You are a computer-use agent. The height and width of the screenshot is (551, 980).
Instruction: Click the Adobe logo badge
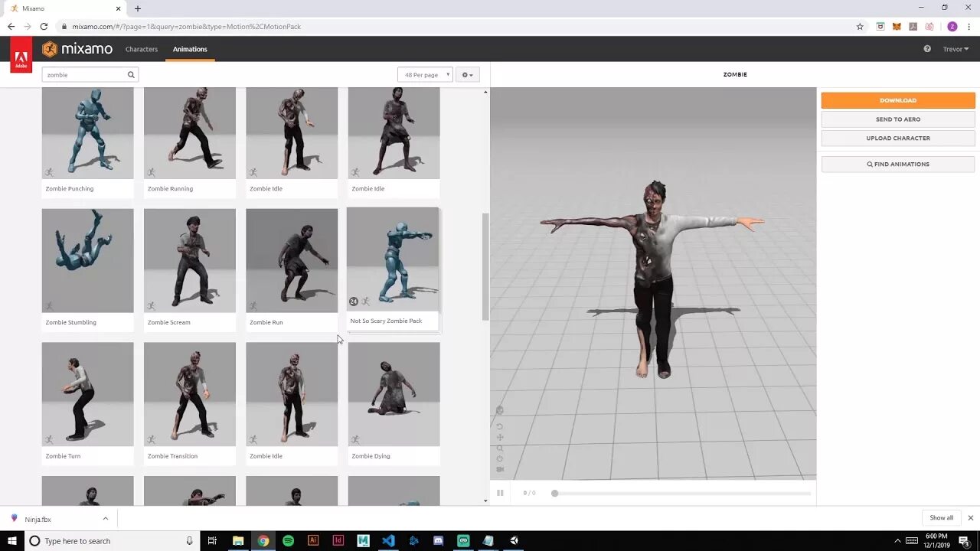(21, 55)
